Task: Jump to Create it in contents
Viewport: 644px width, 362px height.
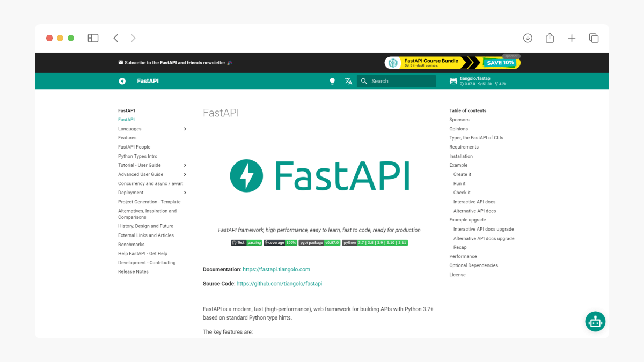Action: tap(462, 174)
